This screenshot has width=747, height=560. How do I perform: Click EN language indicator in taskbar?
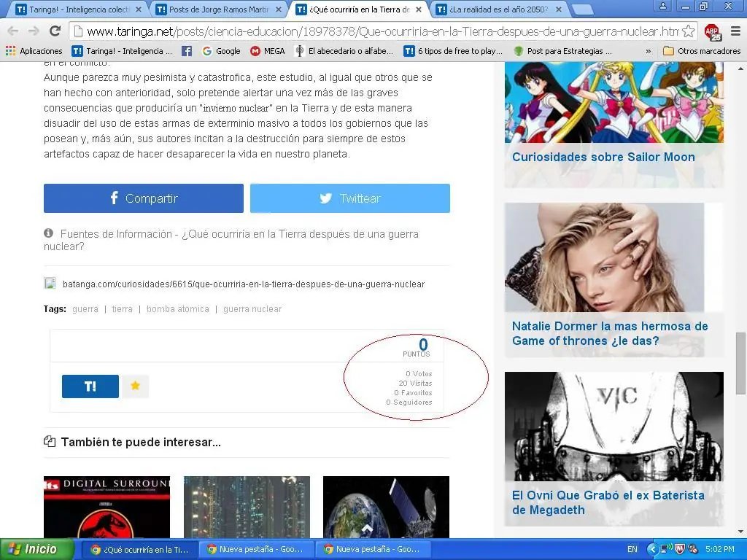[632, 550]
